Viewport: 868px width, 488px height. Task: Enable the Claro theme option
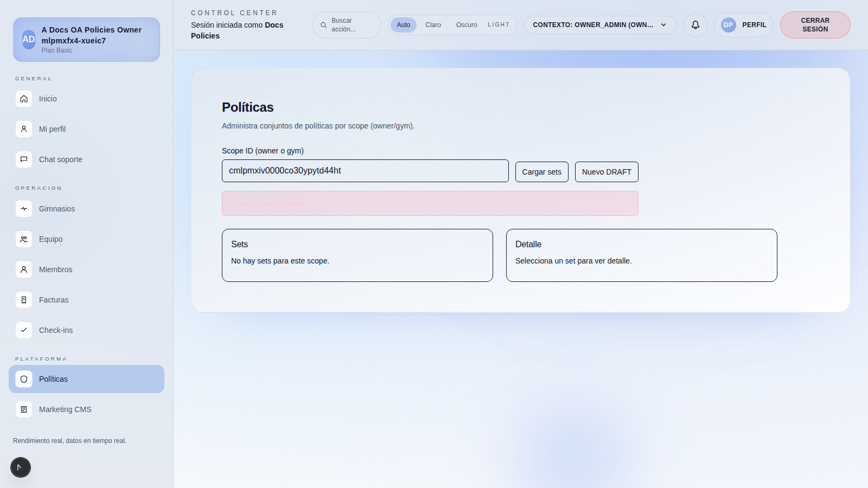point(433,24)
